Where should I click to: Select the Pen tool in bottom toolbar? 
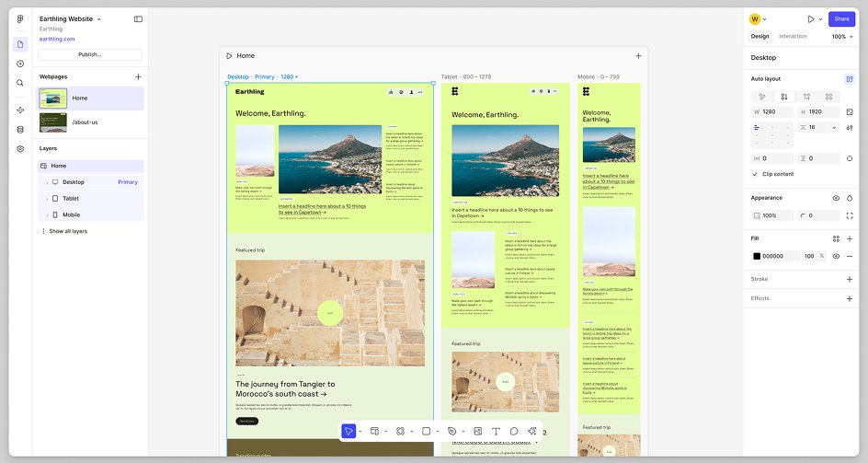coord(451,432)
